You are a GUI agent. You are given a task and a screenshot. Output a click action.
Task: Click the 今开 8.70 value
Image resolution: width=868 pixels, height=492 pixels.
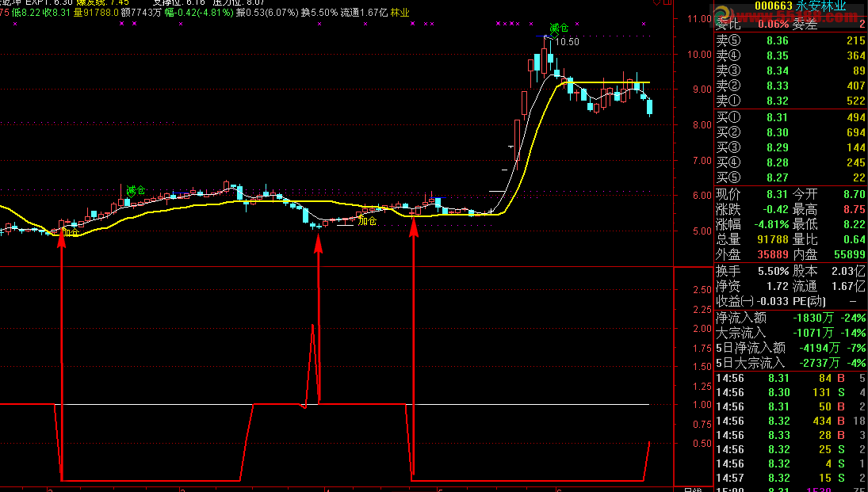(855, 194)
